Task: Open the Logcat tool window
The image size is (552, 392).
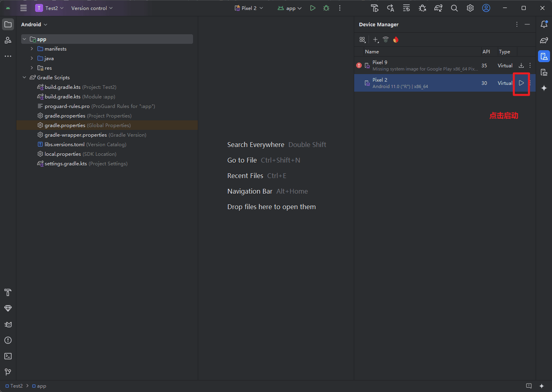Action: tap(8, 324)
